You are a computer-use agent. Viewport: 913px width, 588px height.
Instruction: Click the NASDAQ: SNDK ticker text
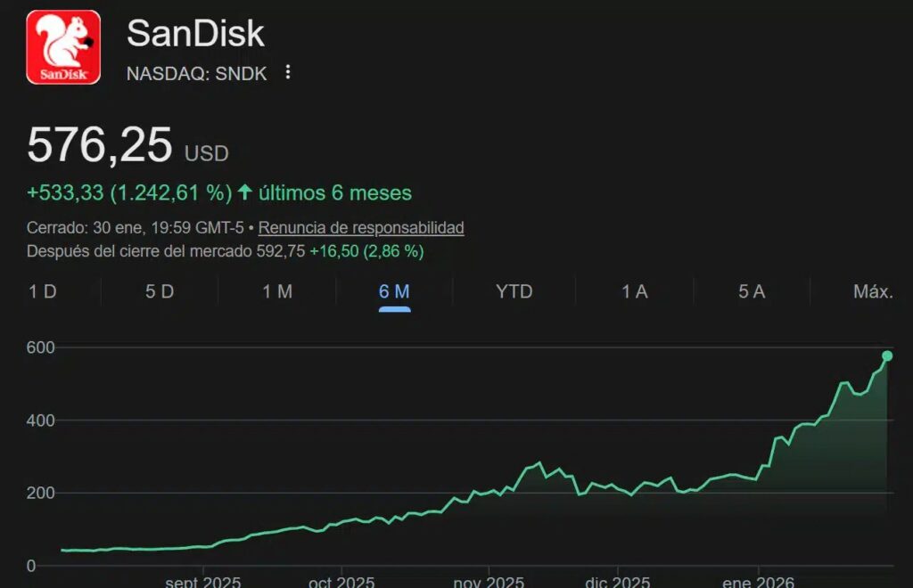(x=197, y=74)
